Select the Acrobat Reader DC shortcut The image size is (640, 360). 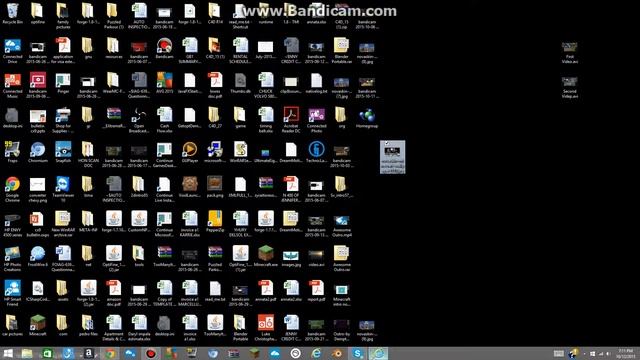click(x=291, y=120)
